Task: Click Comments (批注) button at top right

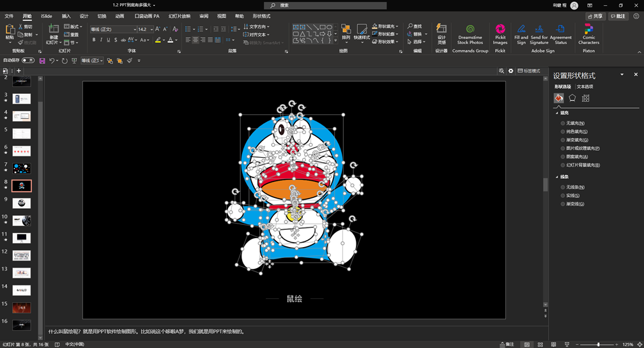Action: click(618, 16)
